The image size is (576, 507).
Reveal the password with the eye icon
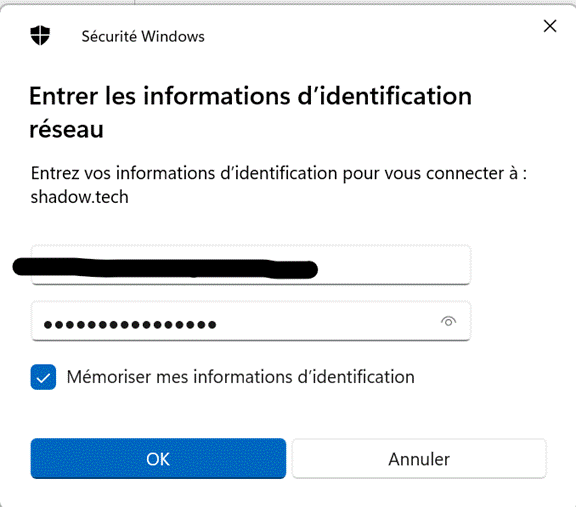448,322
